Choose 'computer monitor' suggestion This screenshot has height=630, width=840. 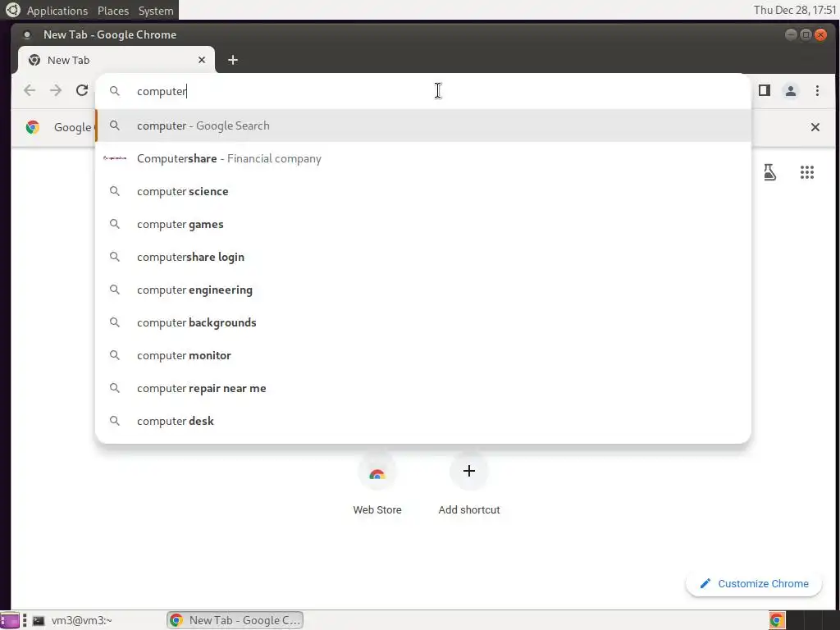pos(423,355)
